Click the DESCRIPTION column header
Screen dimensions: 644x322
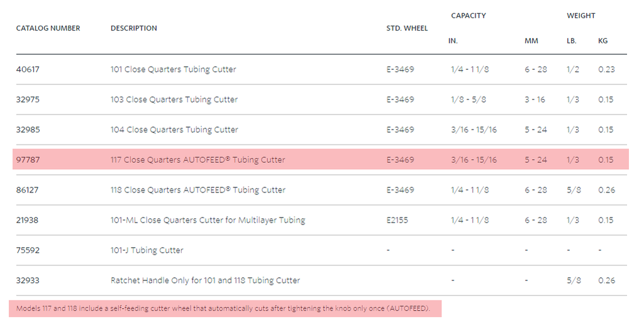pos(134,28)
